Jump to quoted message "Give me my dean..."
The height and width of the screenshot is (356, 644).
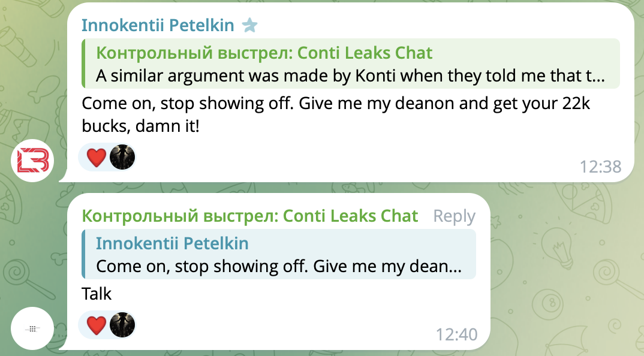[279, 266]
